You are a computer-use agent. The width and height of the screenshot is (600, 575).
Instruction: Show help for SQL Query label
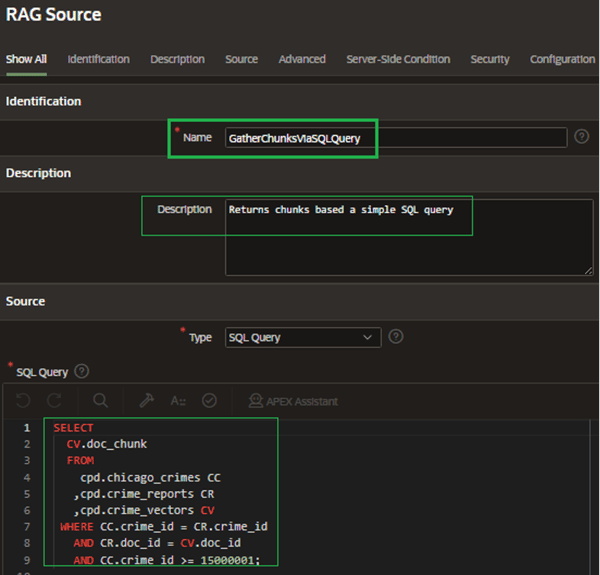coord(81,371)
